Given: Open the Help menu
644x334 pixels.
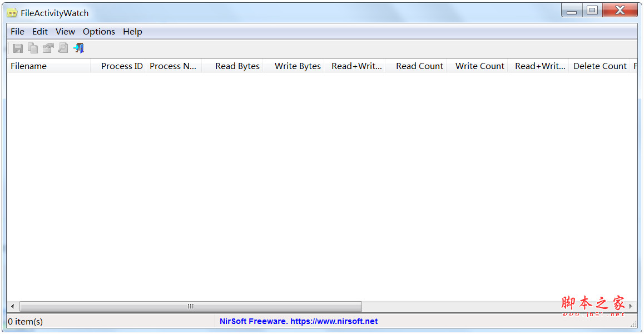Looking at the screenshot, I should pyautogui.click(x=132, y=32).
